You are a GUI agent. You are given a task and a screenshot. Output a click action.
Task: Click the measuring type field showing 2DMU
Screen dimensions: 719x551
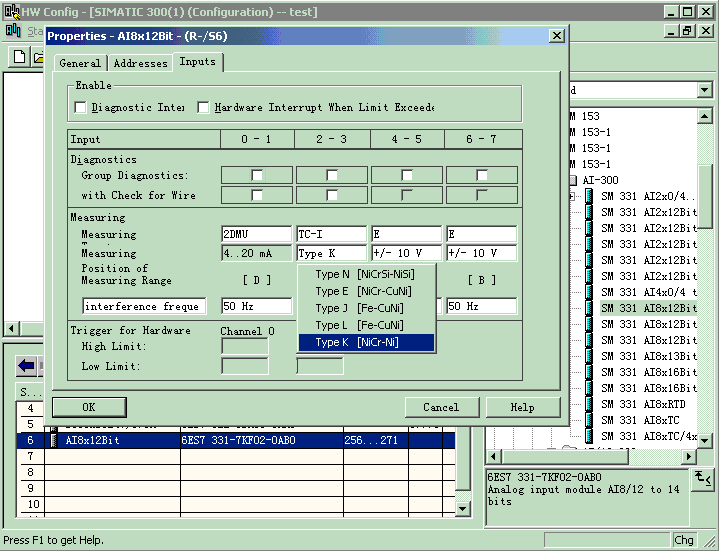256,234
